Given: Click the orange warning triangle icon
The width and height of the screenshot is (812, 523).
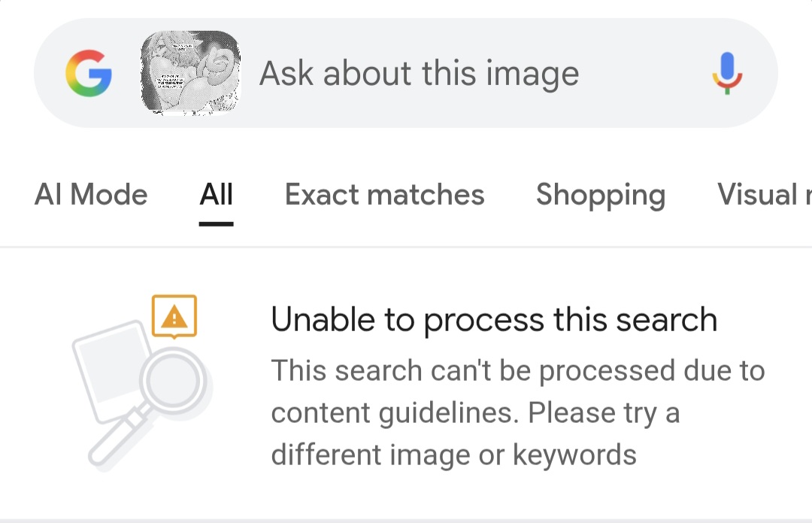Looking at the screenshot, I should [x=174, y=317].
